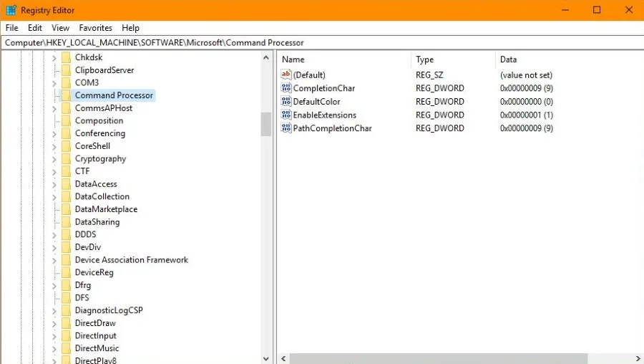This screenshot has width=644, height=364.
Task: Click the CoreShell folder icon
Action: point(66,146)
